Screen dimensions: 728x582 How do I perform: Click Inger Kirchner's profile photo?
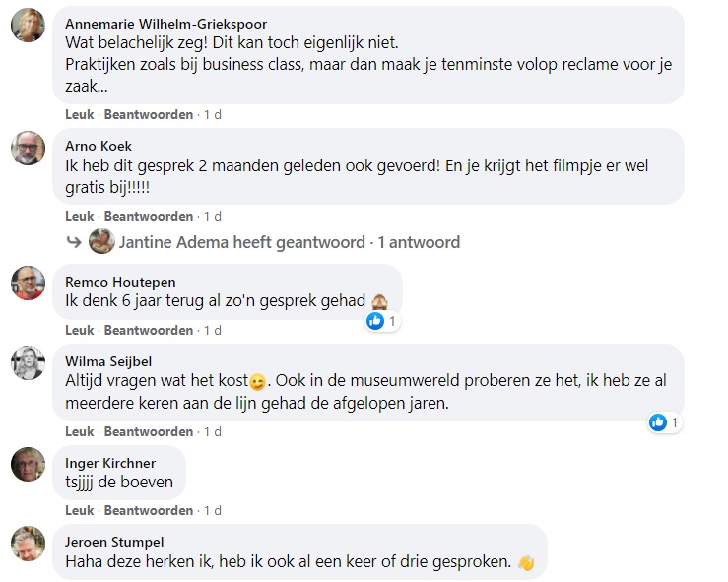click(28, 464)
